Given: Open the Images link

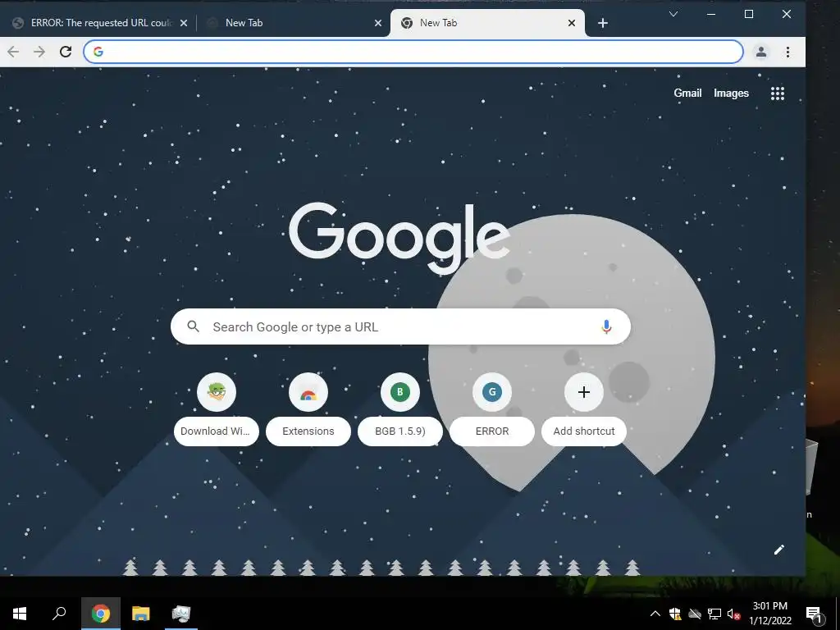Looking at the screenshot, I should (x=731, y=94).
